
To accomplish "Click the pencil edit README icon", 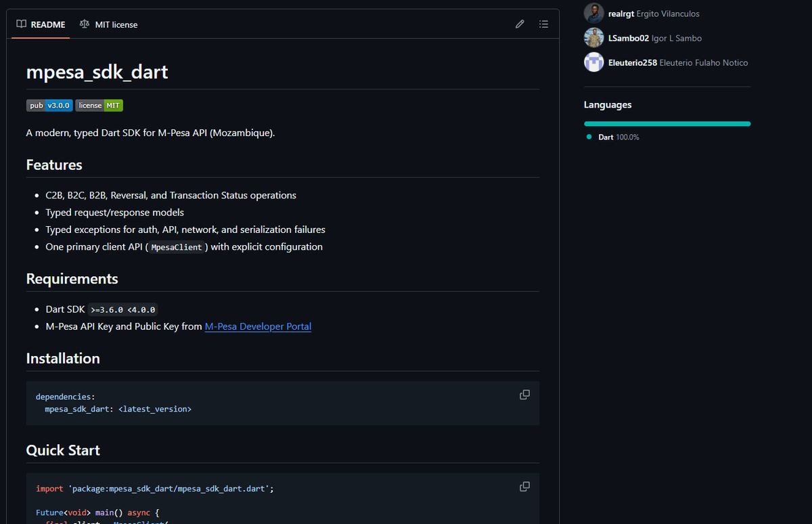I will (520, 24).
